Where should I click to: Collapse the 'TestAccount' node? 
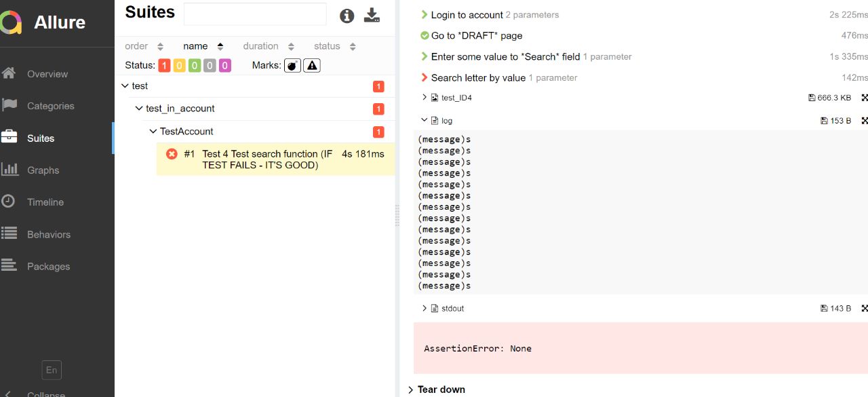(x=153, y=132)
